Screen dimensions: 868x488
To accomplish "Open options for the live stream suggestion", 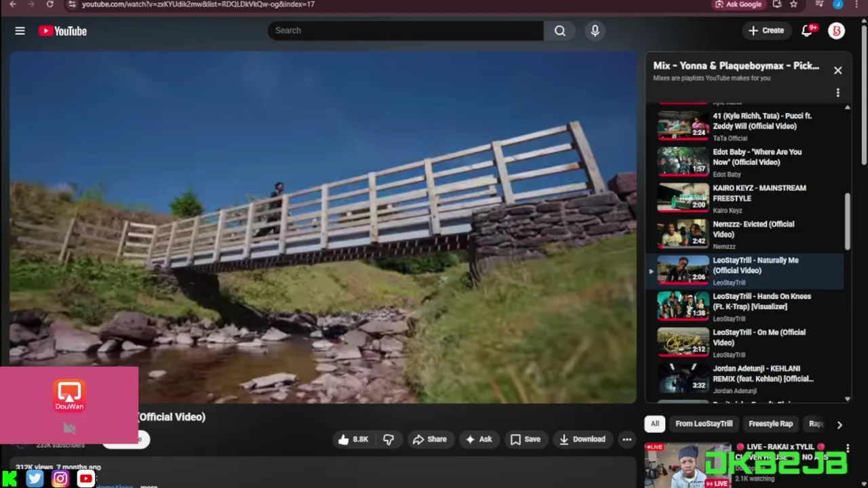I will click(x=848, y=448).
